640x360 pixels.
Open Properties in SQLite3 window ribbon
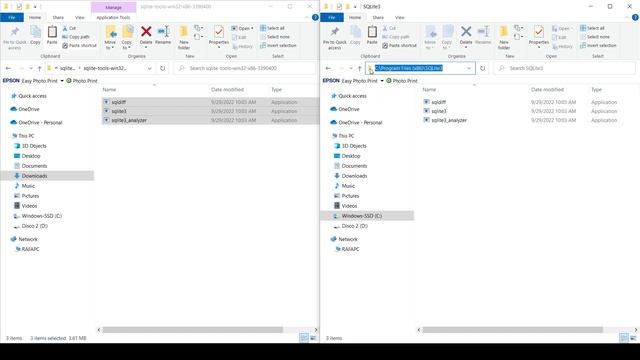pos(539,36)
